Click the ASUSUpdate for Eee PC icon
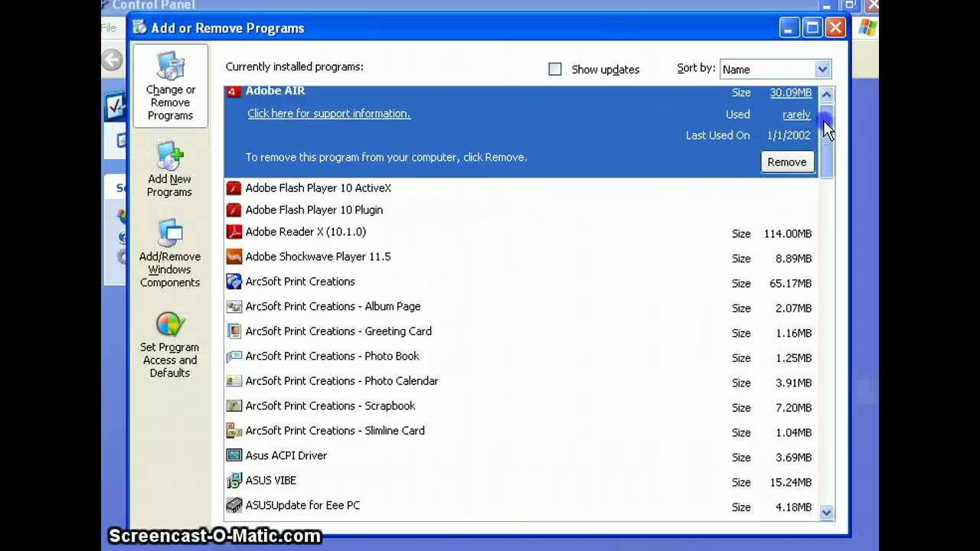 click(234, 505)
